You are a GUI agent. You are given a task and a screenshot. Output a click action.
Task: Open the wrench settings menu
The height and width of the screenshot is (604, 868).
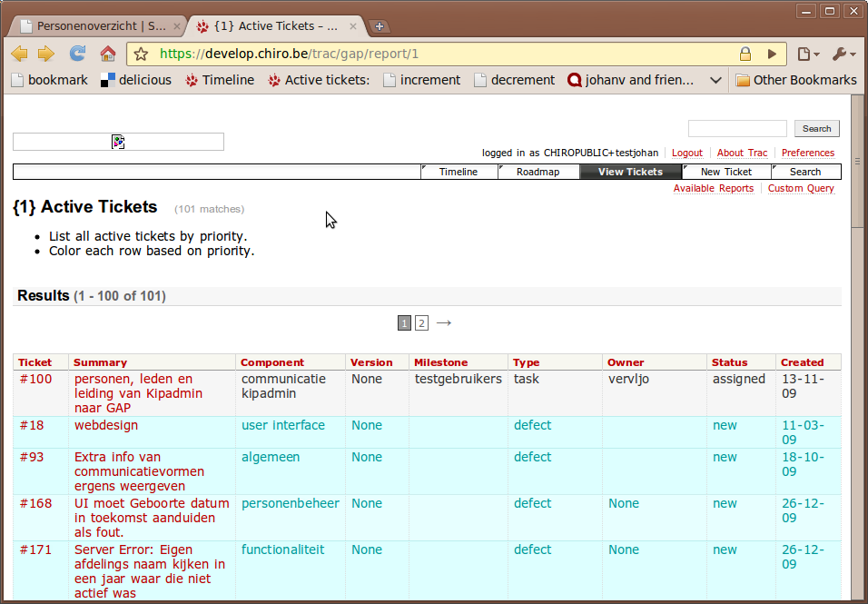click(x=844, y=54)
